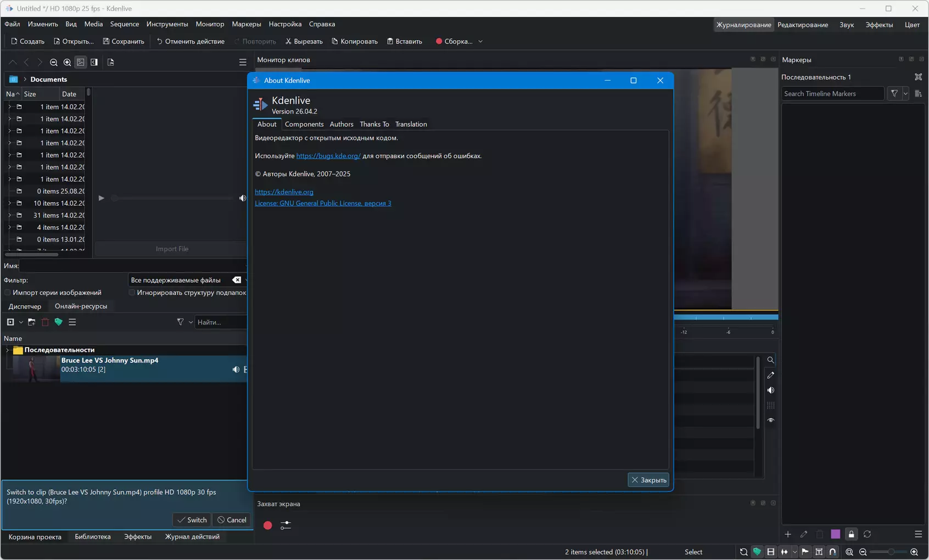This screenshot has width=929, height=560.
Task: Click Cancel in the profile switch prompt
Action: [232, 520]
